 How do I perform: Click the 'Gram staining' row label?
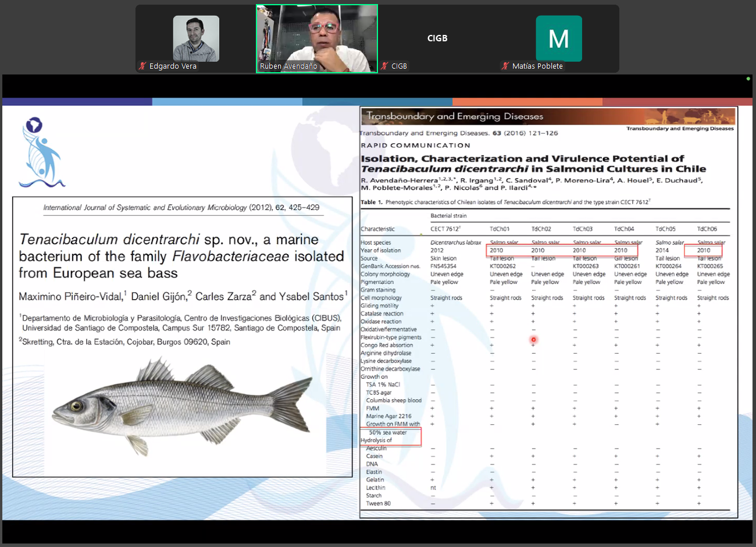378,290
